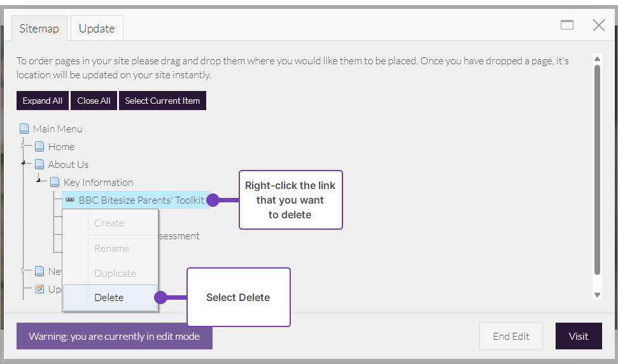The image size is (618, 364).
Task: Click the About Us page icon
Action: click(39, 164)
